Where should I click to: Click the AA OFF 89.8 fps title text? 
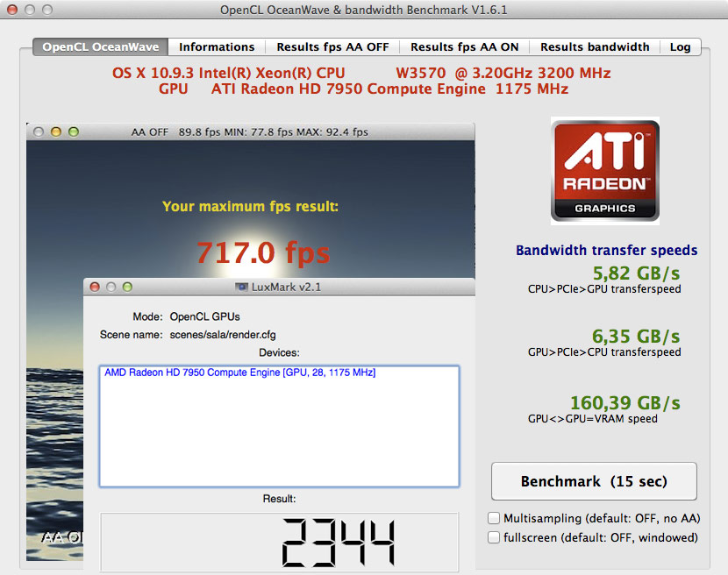coord(250,131)
